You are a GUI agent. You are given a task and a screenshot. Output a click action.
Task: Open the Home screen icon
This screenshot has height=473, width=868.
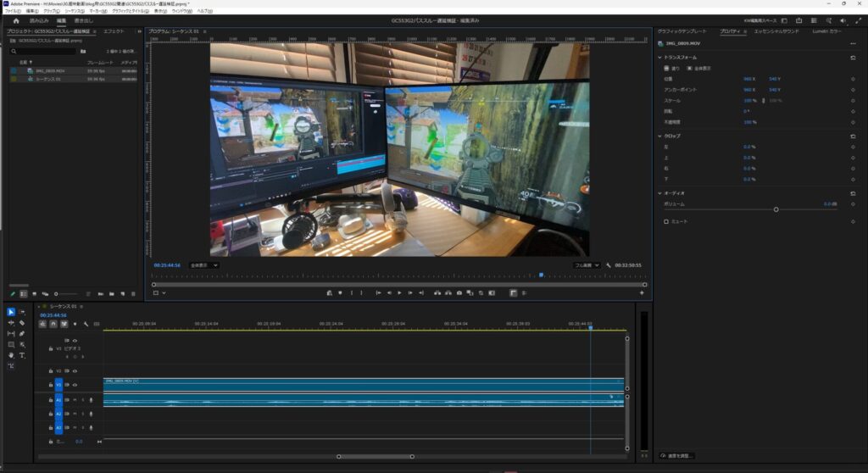[x=16, y=20]
